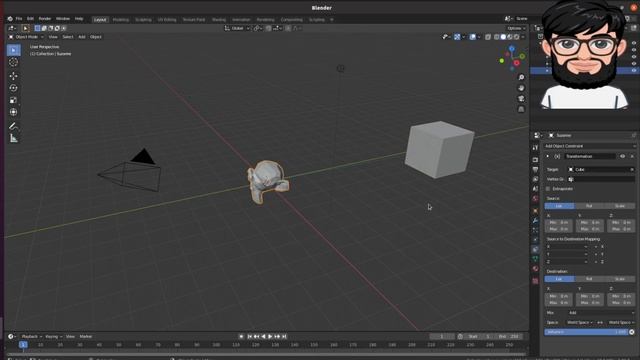The image size is (640, 360).
Task: Click the Target Cube field
Action: click(x=601, y=169)
